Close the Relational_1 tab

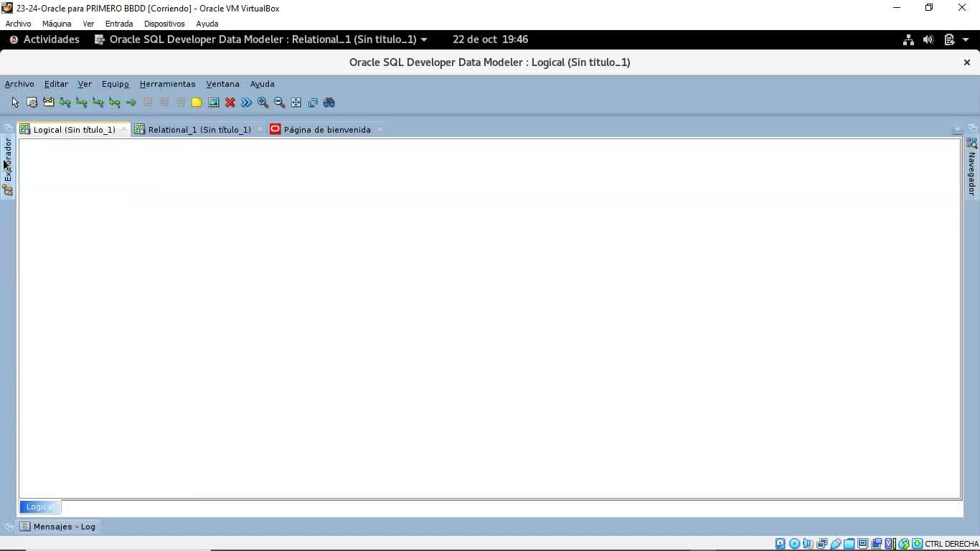point(260,129)
